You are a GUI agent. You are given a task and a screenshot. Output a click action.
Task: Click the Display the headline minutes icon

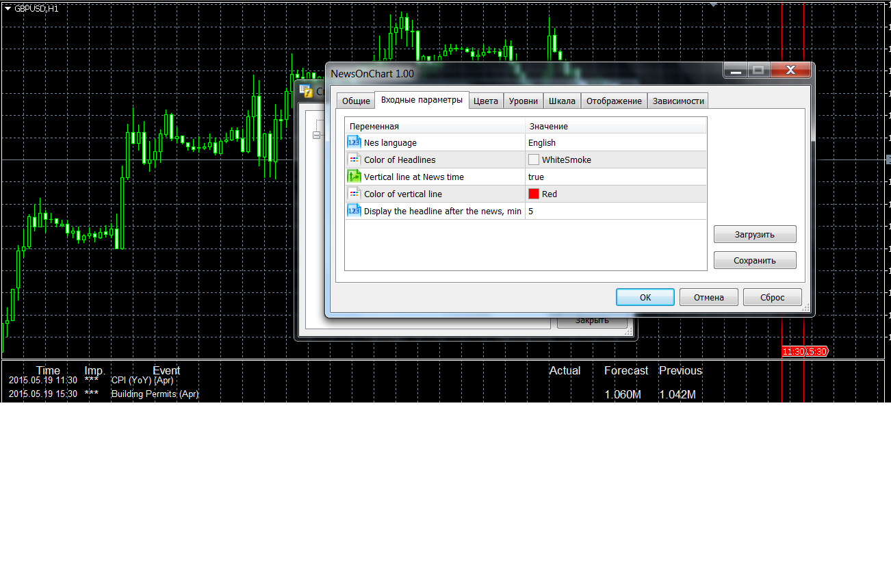[x=354, y=211]
